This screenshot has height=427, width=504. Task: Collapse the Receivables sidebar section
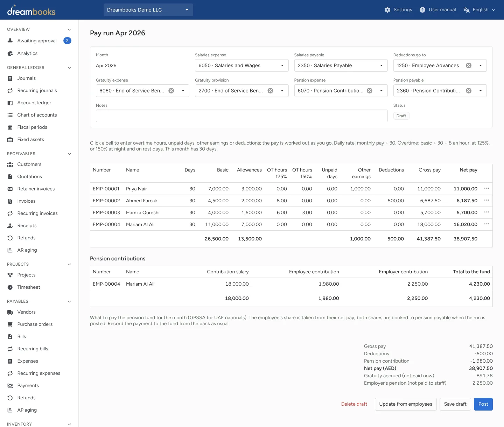69,154
